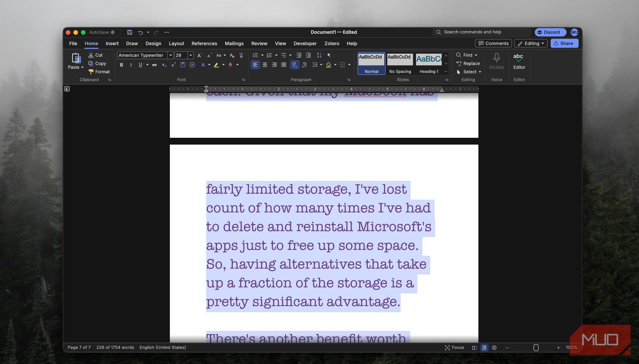The image size is (639, 364).
Task: Click the Clear Formatting icon
Action: click(232, 55)
